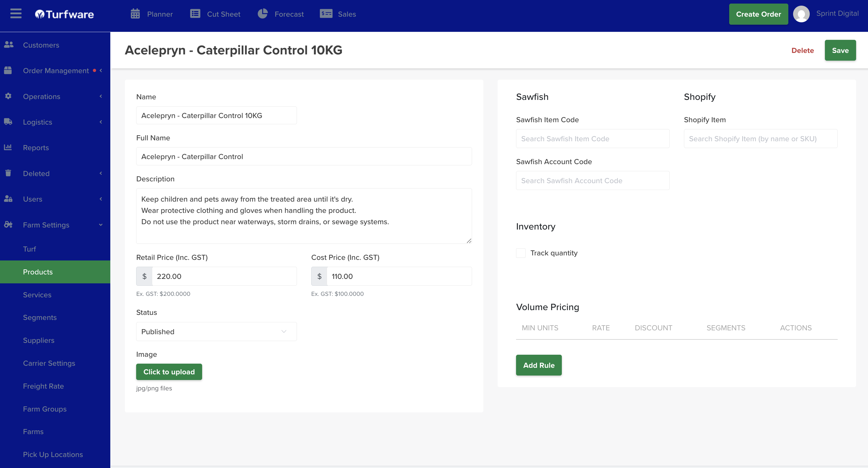Click the Name input field

tap(216, 116)
